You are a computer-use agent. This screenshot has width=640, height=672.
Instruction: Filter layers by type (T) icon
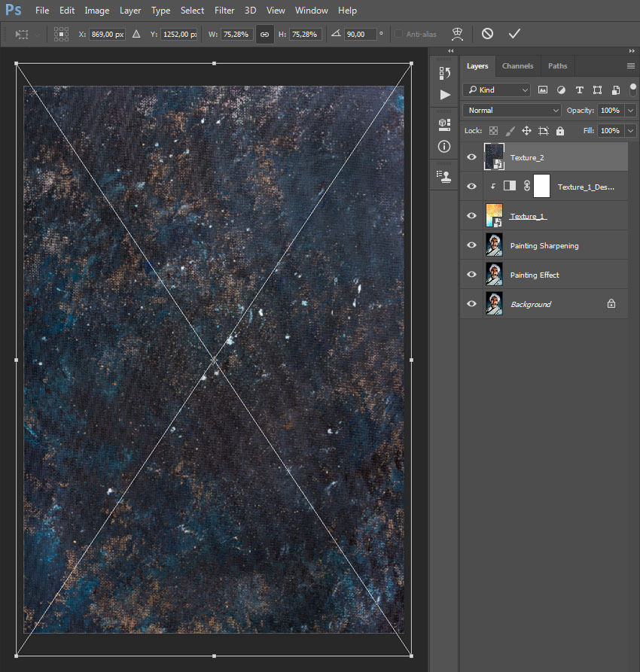pyautogui.click(x=579, y=90)
